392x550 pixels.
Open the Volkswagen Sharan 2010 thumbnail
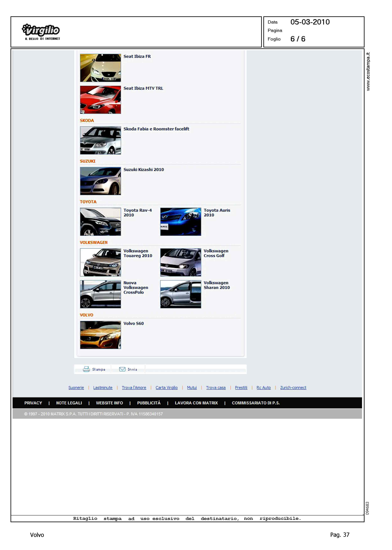(x=181, y=294)
